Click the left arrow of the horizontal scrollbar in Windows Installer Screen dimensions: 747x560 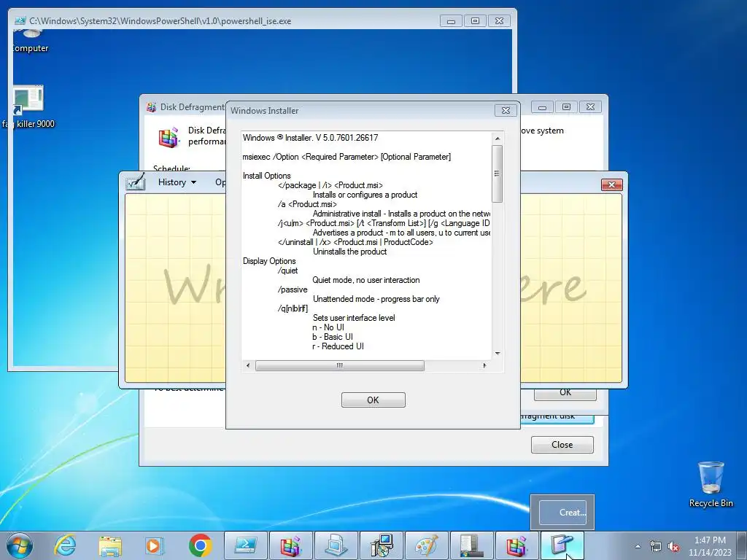[x=248, y=366]
